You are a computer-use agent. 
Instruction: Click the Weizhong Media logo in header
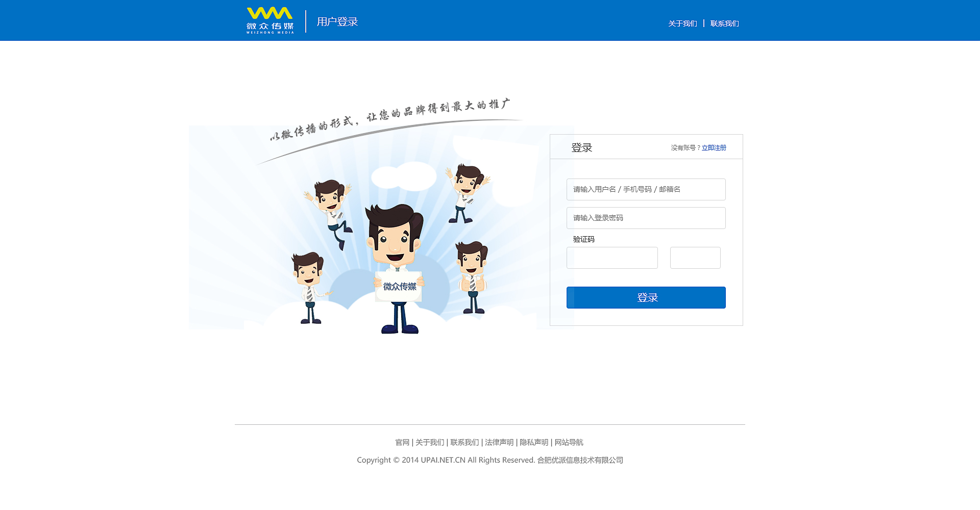point(270,20)
